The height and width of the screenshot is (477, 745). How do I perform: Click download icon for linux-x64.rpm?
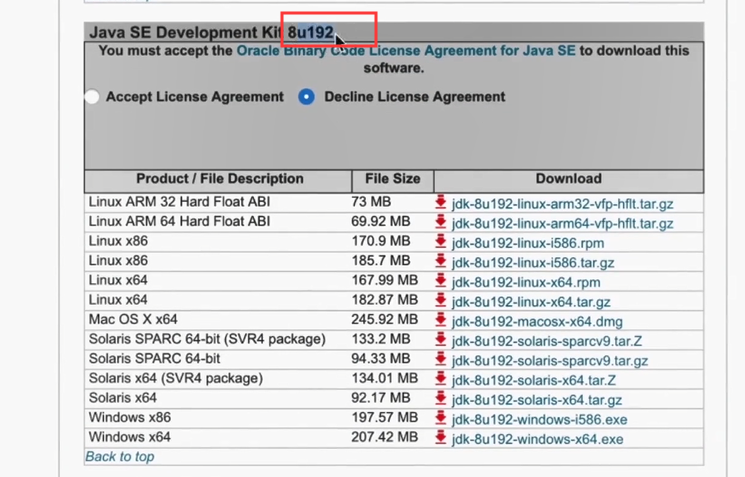point(441,280)
